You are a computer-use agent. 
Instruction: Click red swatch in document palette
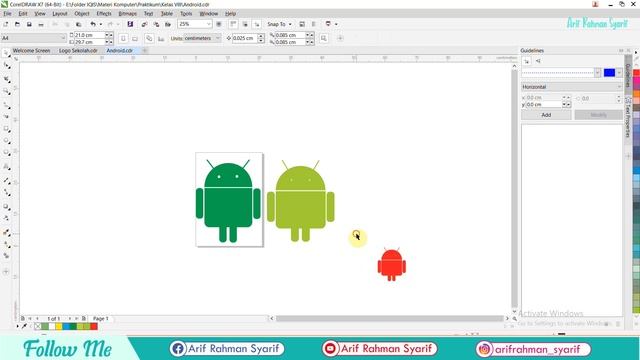point(94,326)
